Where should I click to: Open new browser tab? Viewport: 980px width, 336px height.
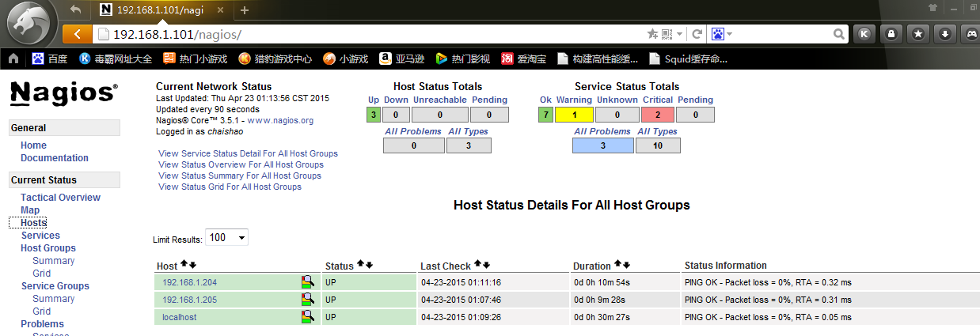245,10
